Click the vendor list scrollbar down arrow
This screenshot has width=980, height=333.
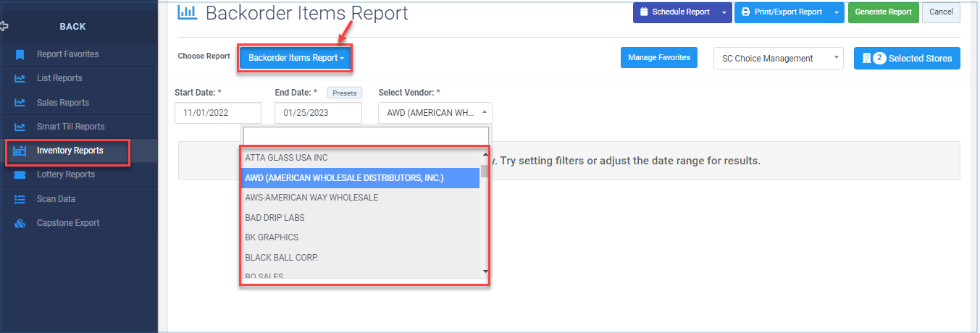coord(485,272)
